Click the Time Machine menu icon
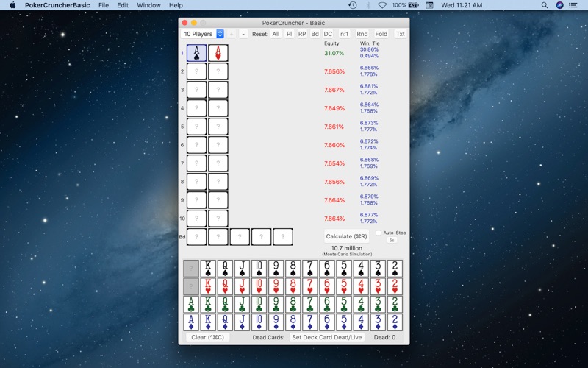This screenshot has height=368, width=588. point(353,5)
